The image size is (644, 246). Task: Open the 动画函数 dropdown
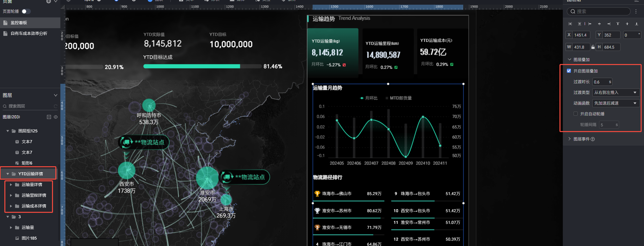pyautogui.click(x=616, y=103)
